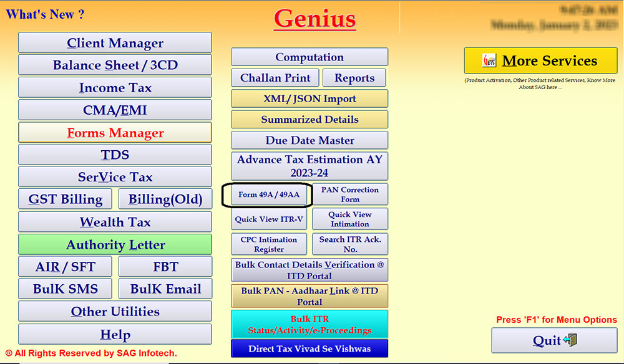Select Form 49A / 49AA
624x364 pixels.
[x=268, y=194]
